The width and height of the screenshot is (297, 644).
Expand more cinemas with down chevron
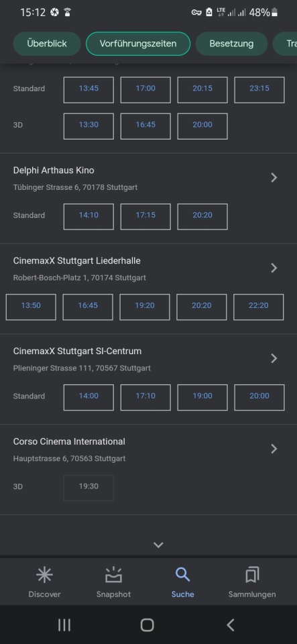click(158, 545)
